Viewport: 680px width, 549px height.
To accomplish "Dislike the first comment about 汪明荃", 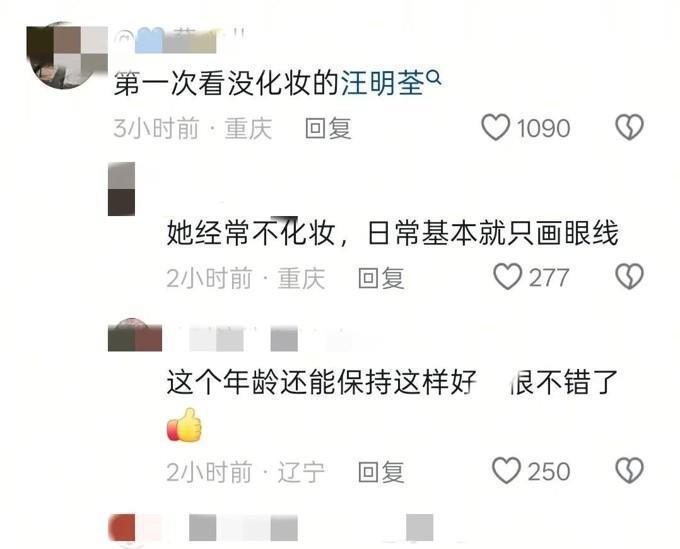I will 630,127.
